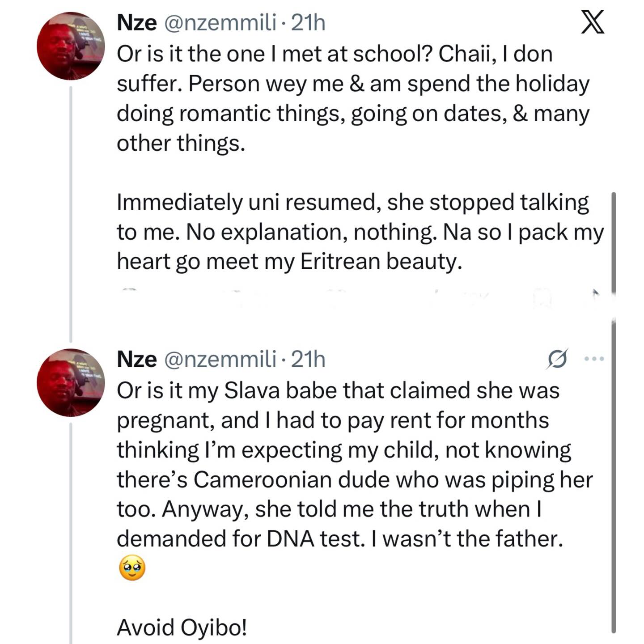Click the upper scrollbar segment on the right edge
The height and width of the screenshot is (644, 644).
point(614,241)
